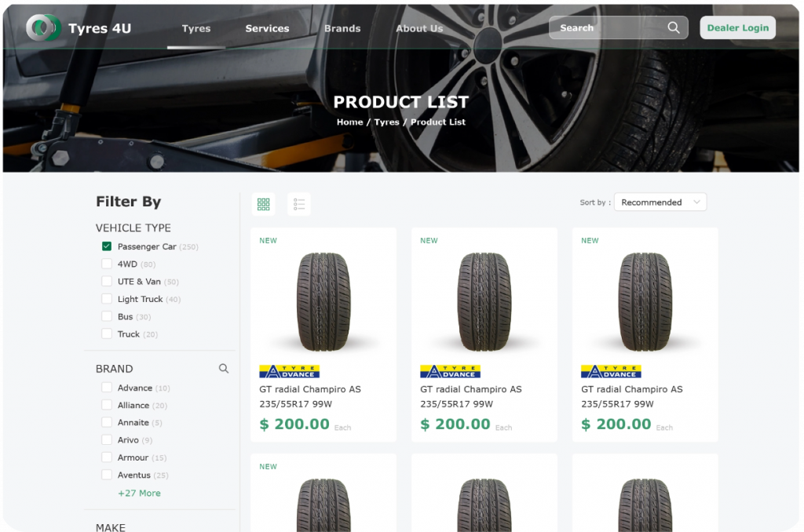
Task: Select the Alliance brand checkbox
Action: point(107,405)
